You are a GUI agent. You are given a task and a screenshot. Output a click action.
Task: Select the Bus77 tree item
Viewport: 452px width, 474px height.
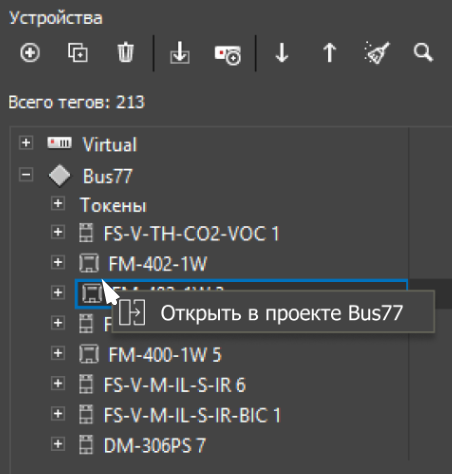click(107, 176)
